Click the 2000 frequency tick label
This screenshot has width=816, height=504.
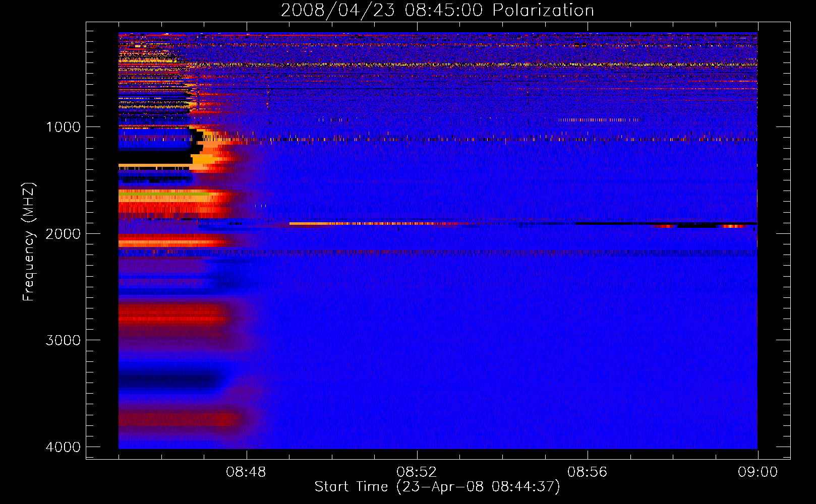[x=63, y=234]
